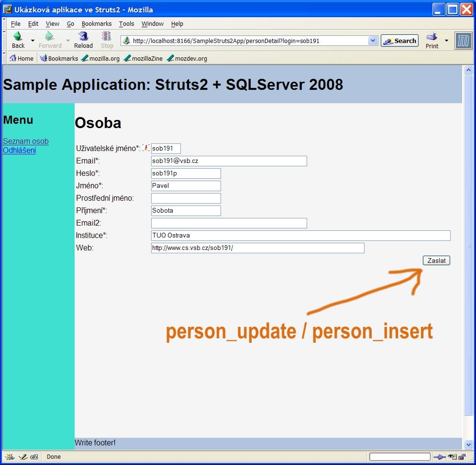Go to Home via personal toolbar
This screenshot has width=476, height=465.
(21, 58)
